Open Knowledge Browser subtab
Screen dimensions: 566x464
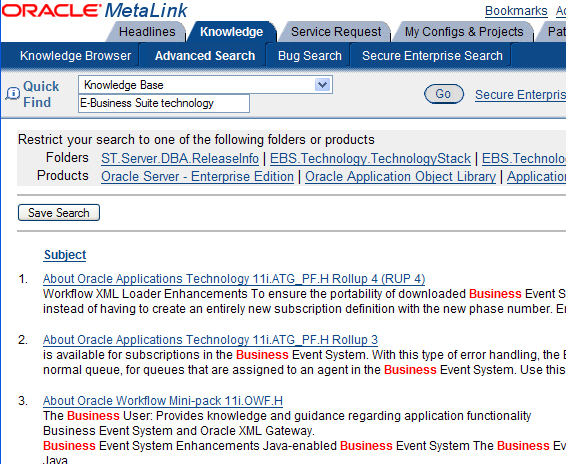tap(75, 56)
